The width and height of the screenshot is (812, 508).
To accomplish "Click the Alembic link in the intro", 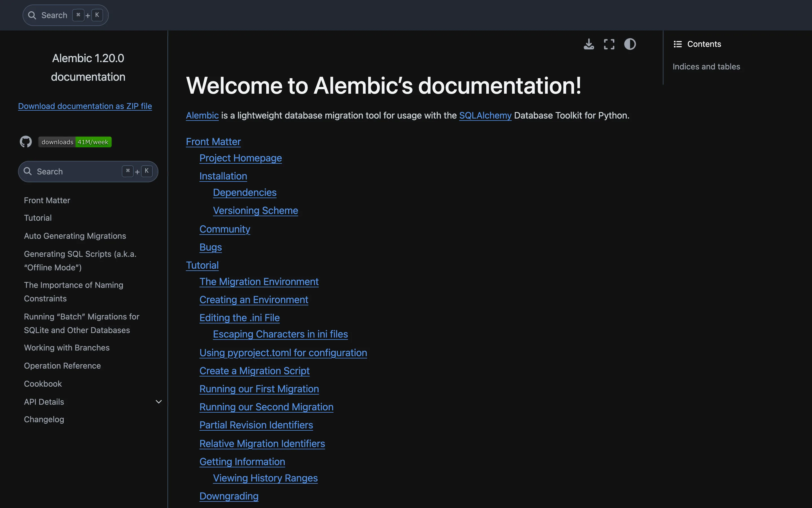I will coord(202,115).
